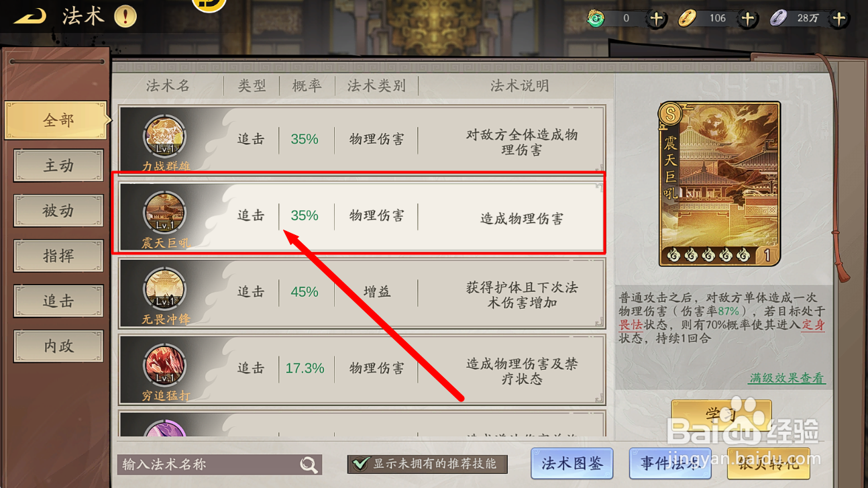
Task: Add jade currency with the plus icon
Action: [656, 18]
